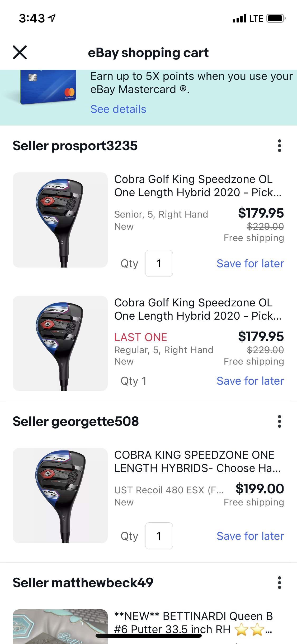Open quantity selector for georgette508 hybrid
Viewport: 297px width, 644px height.
pos(159,536)
